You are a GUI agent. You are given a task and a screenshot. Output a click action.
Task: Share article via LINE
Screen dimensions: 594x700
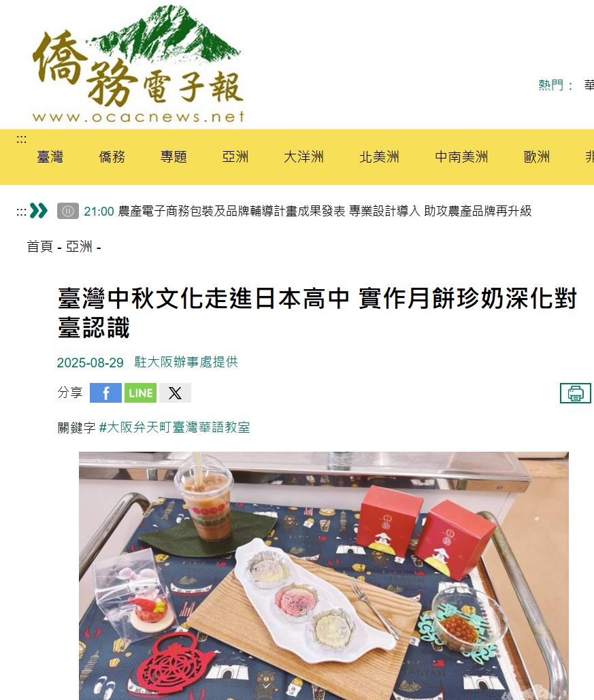pos(140,393)
